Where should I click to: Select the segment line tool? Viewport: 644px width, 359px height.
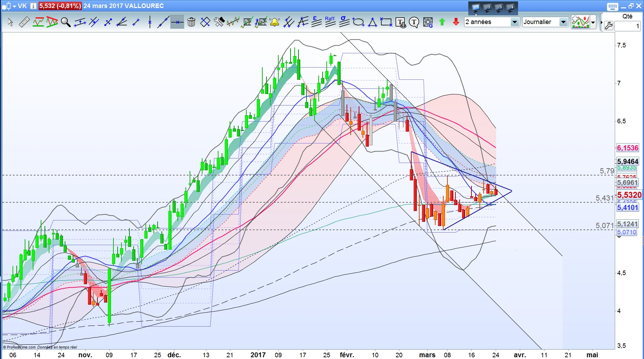pyautogui.click(x=108, y=22)
